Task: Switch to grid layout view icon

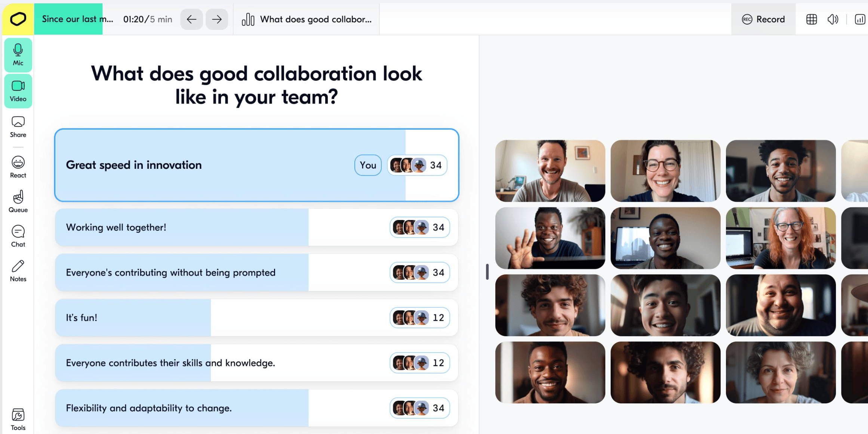Action: click(x=812, y=19)
